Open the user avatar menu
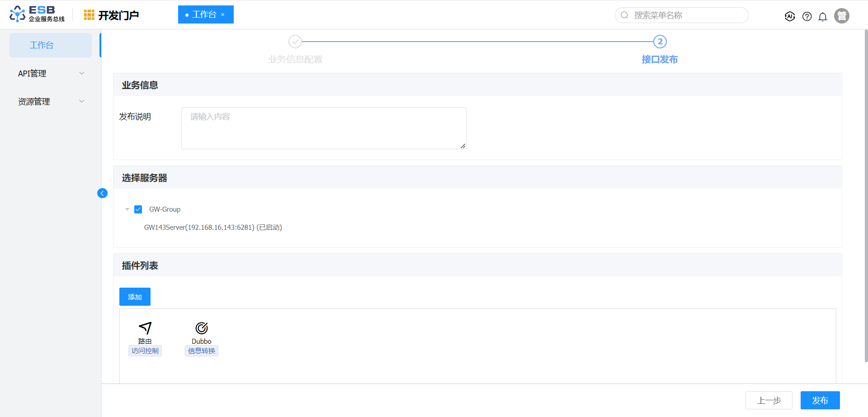Screen dimensions: 868x417 (841, 16)
